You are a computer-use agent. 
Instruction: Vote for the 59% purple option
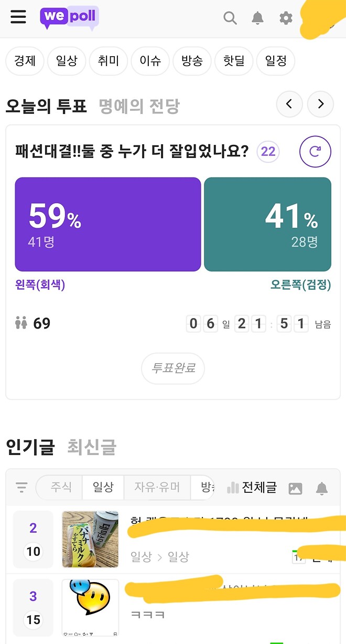(x=107, y=224)
